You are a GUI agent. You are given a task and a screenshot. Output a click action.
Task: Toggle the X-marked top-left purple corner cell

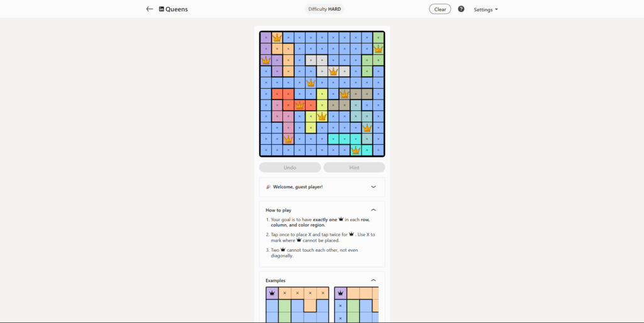[265, 37]
